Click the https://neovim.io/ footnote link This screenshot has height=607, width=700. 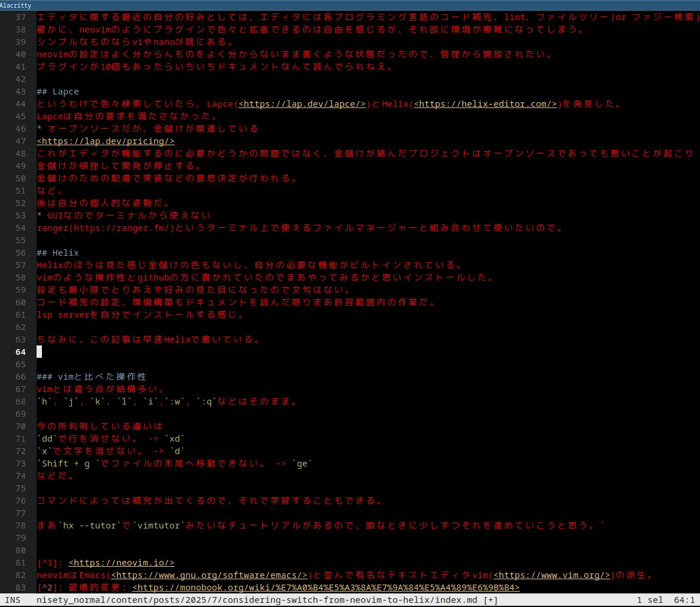click(122, 563)
